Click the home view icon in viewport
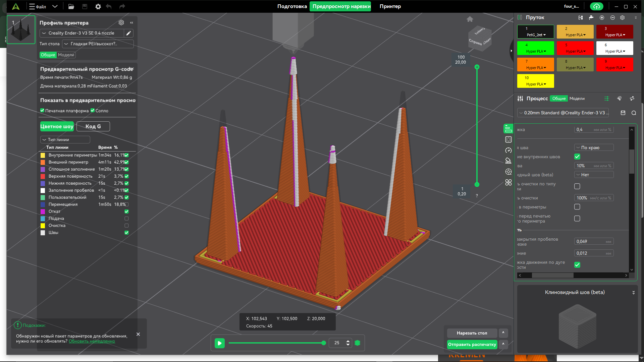Image resolution: width=644 pixels, height=362 pixels. click(470, 19)
